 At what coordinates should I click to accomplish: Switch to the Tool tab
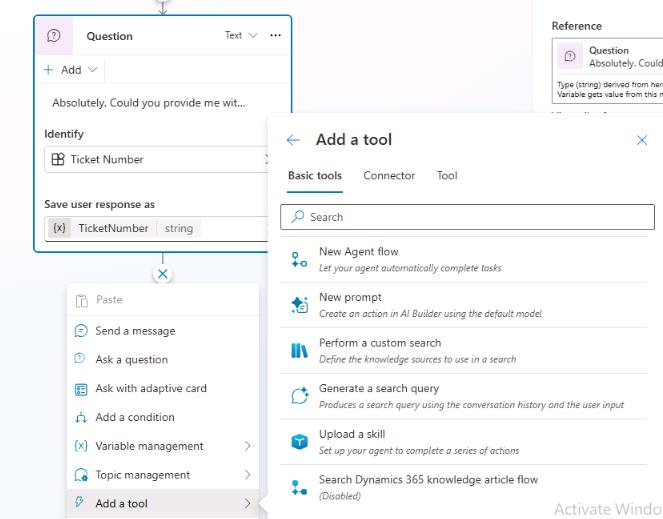pyautogui.click(x=447, y=176)
